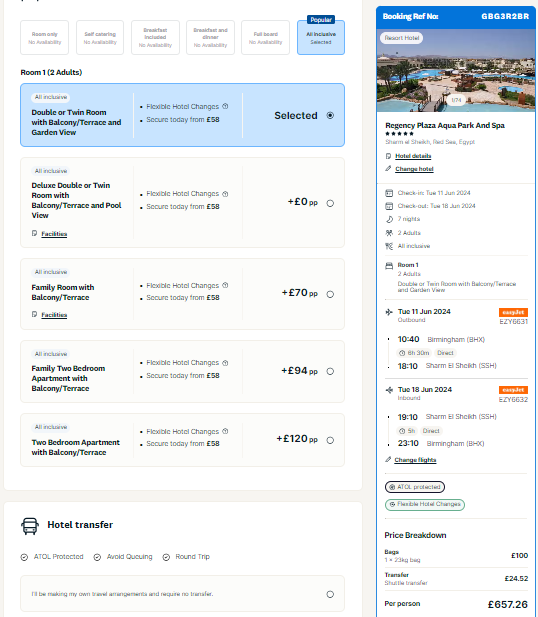Click the Room 1 bed icon in summary
The height and width of the screenshot is (617, 538).
(x=389, y=266)
